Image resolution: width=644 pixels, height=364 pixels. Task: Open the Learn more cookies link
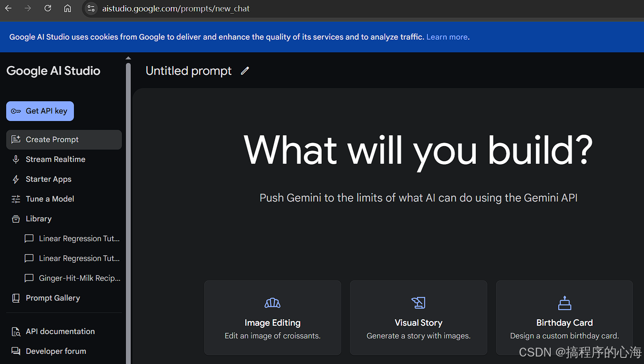(447, 37)
